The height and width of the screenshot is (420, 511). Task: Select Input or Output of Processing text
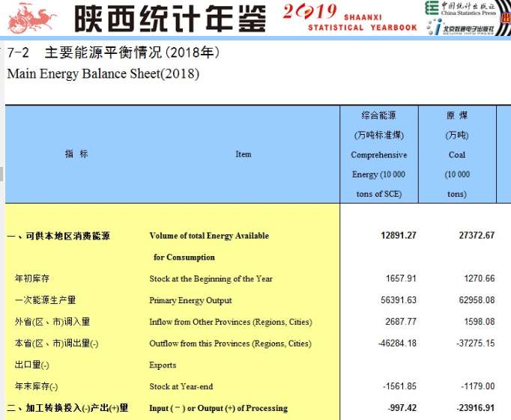218,408
